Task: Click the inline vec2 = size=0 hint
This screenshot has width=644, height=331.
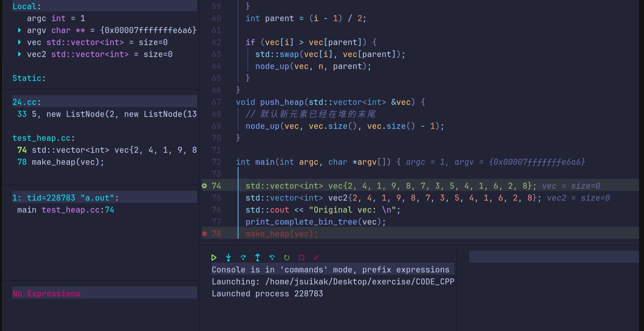Action: (x=579, y=198)
